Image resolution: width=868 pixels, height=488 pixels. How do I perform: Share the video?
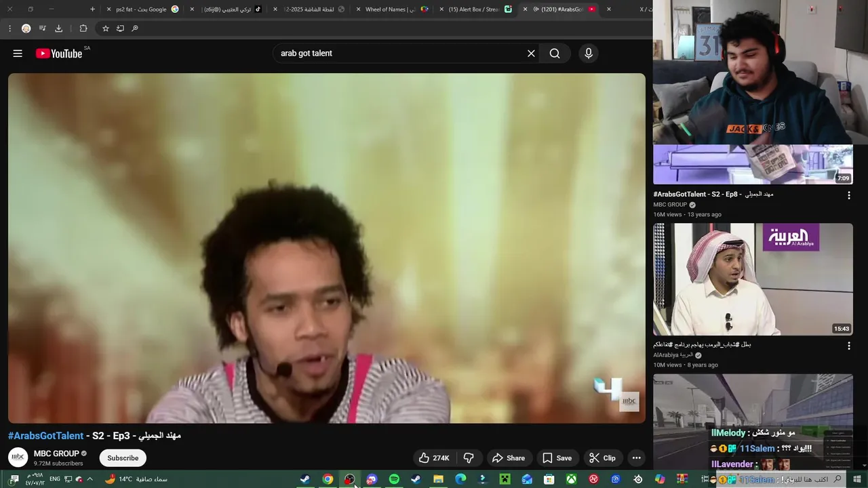pyautogui.click(x=509, y=458)
